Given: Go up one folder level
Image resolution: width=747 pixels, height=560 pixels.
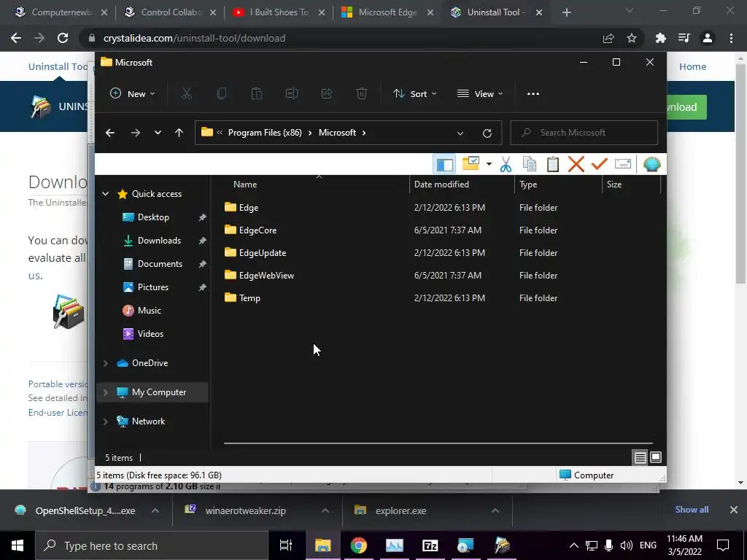Looking at the screenshot, I should coord(179,133).
